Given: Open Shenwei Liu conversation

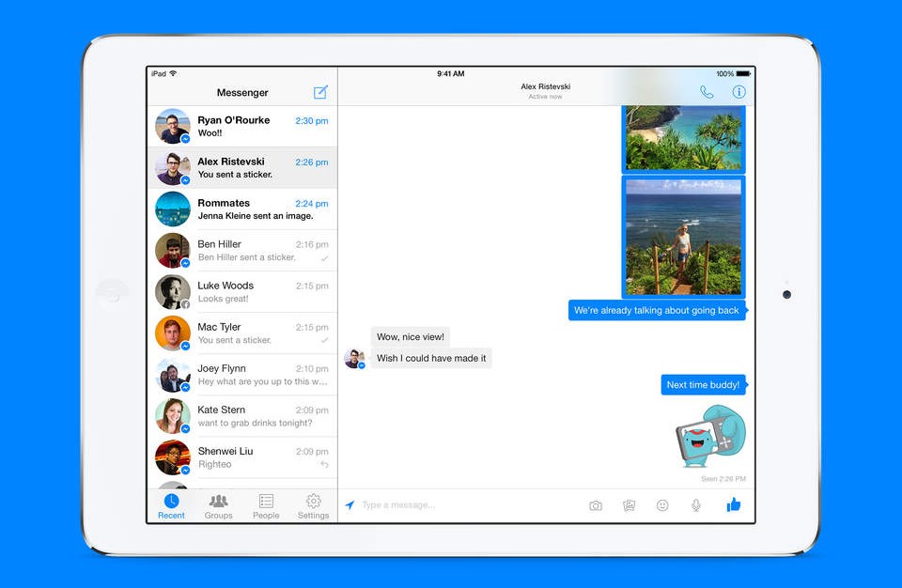Looking at the screenshot, I should (242, 457).
